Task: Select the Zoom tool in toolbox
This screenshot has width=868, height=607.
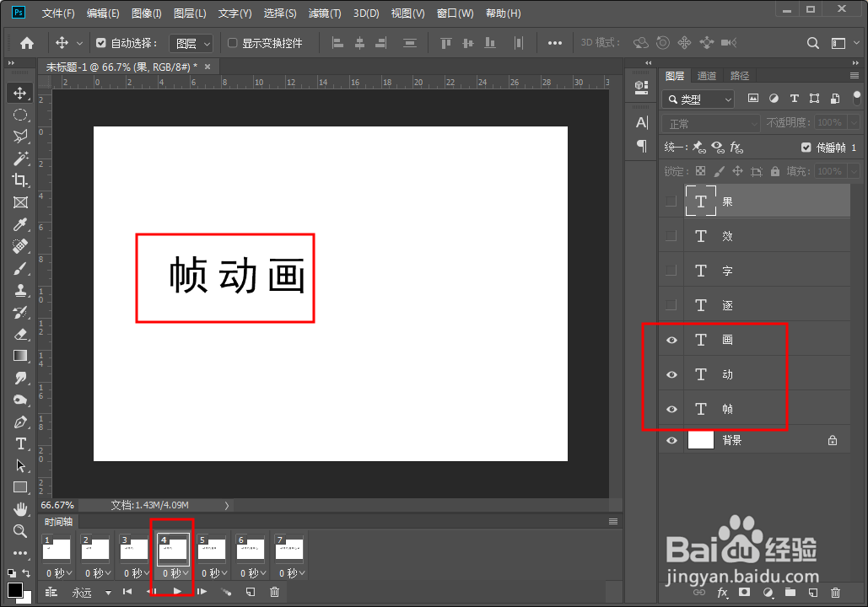Action: point(20,531)
